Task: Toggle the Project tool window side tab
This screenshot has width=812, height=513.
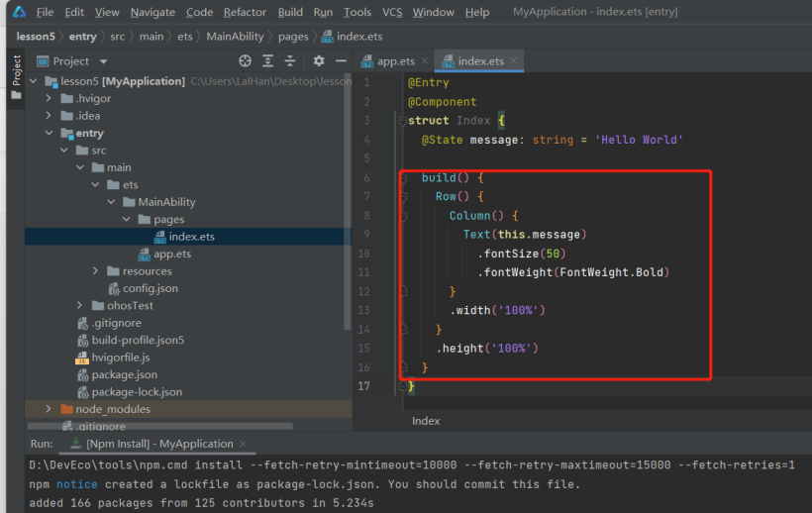Action: coord(16,70)
